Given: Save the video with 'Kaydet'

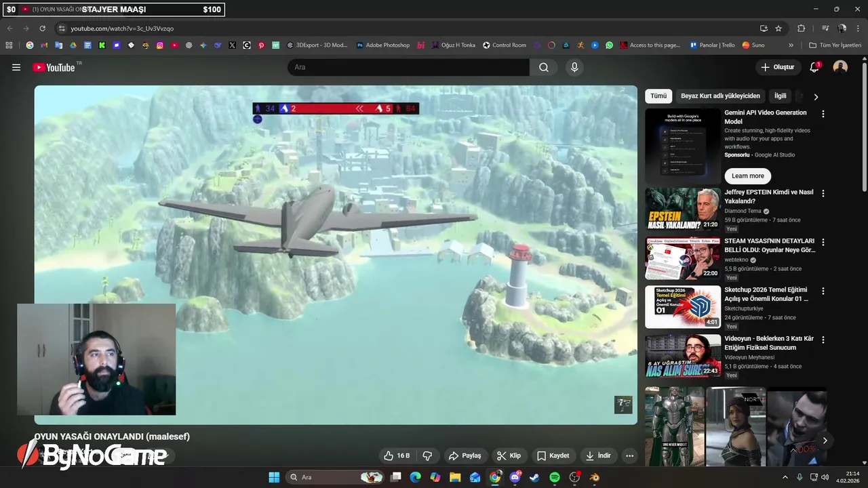Looking at the screenshot, I should pos(553,455).
